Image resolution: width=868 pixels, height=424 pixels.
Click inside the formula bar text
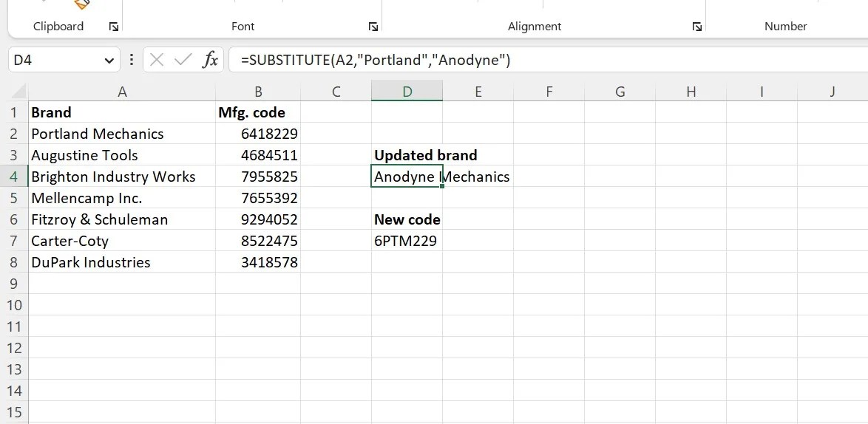(376, 60)
